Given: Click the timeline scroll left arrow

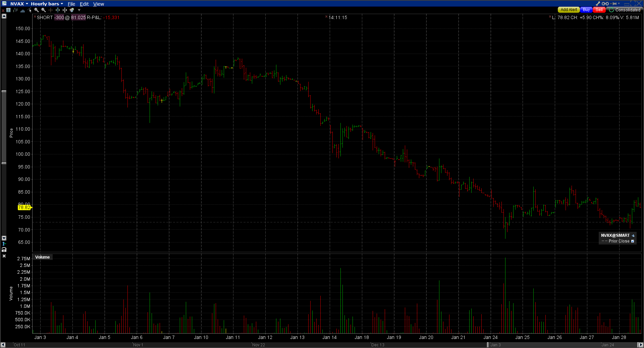Looking at the screenshot, I should coord(3,345).
